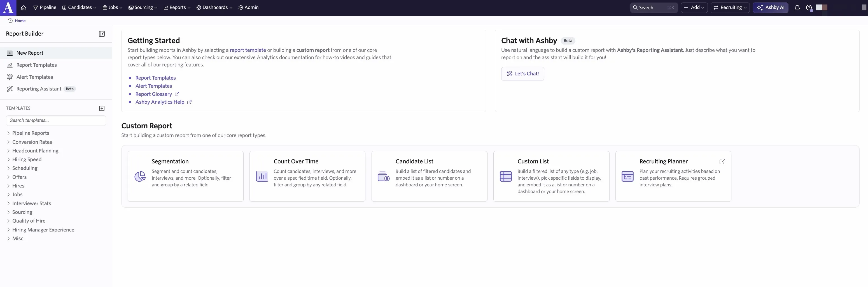868x287 pixels.
Task: Click in the Search templates field
Action: coord(56,121)
